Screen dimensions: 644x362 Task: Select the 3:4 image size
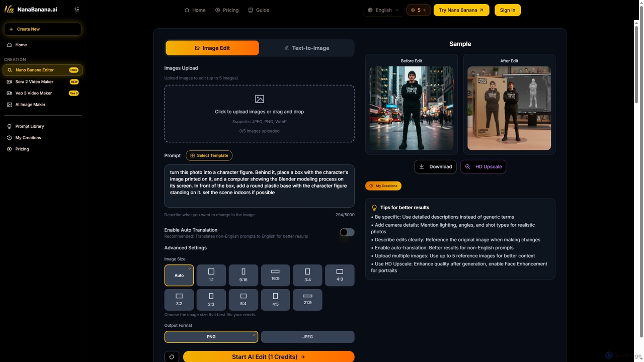coord(307,276)
